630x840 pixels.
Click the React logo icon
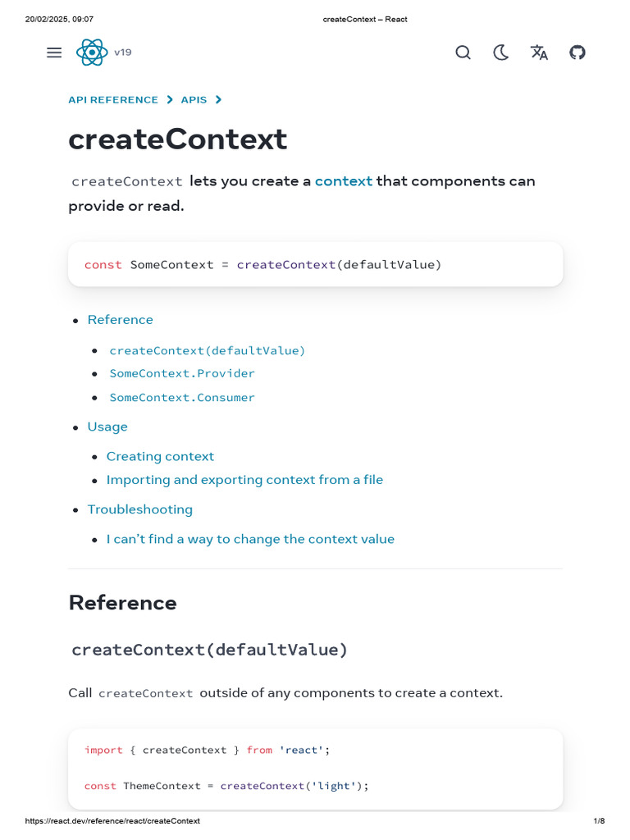(91, 52)
